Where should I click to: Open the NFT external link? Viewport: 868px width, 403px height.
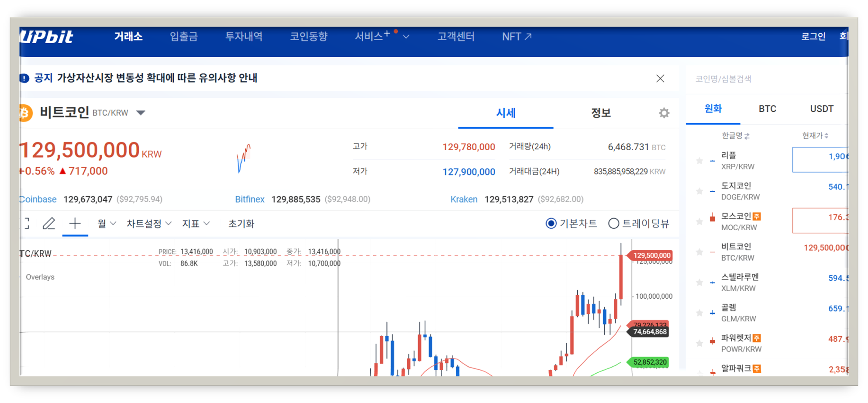click(517, 37)
